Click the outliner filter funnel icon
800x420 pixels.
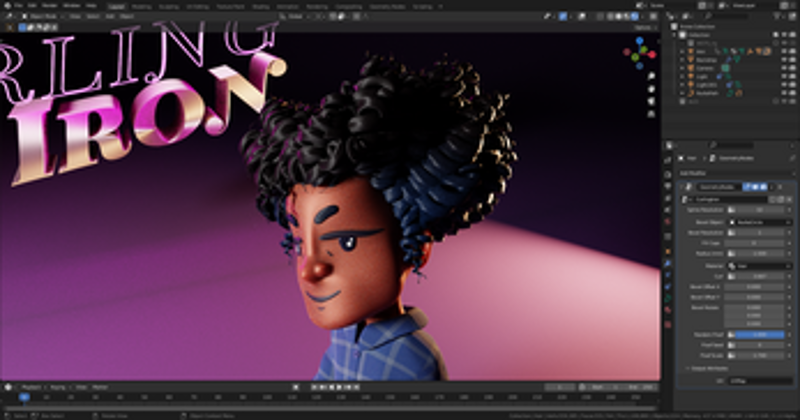pos(778,17)
